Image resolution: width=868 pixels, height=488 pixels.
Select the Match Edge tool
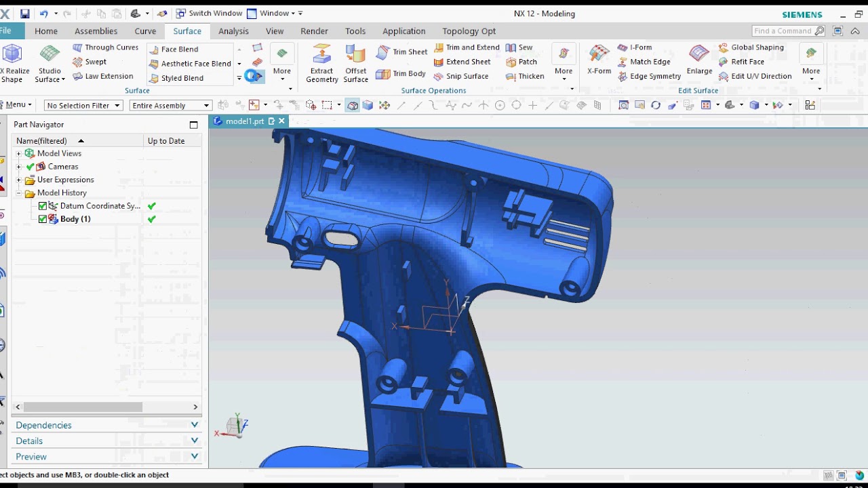tap(644, 62)
